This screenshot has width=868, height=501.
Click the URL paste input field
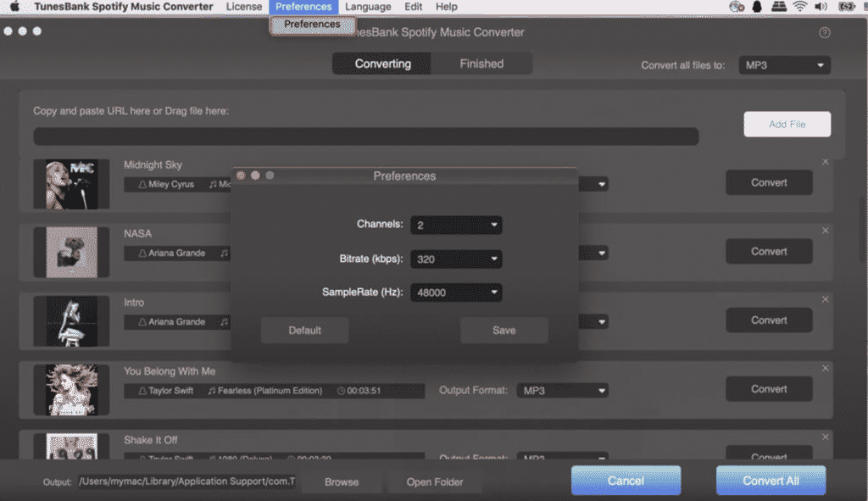click(x=366, y=136)
